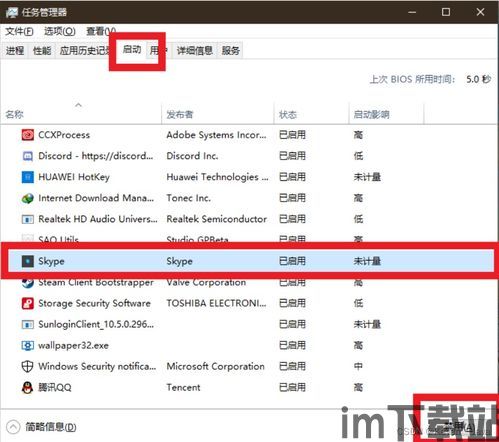Click the Skype row icon
The width and height of the screenshot is (499, 442).
27,261
